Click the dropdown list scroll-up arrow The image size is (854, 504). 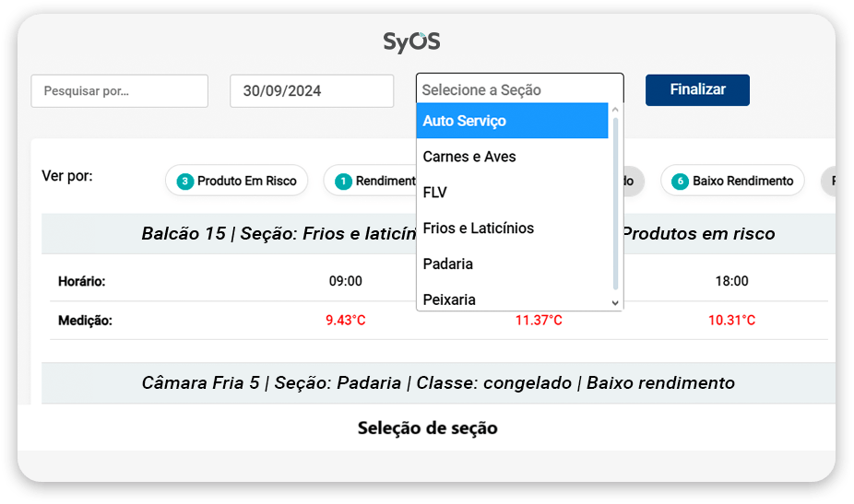point(615,110)
